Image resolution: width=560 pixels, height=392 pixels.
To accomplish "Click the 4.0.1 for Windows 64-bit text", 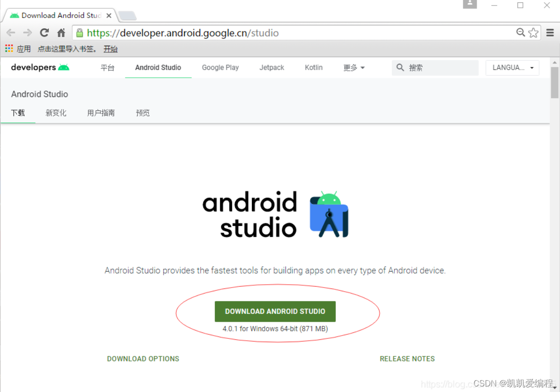I will click(275, 329).
